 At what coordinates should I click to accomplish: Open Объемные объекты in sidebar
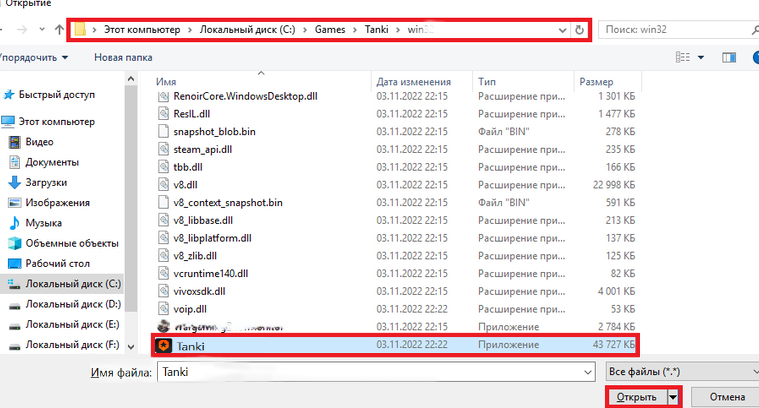(72, 243)
